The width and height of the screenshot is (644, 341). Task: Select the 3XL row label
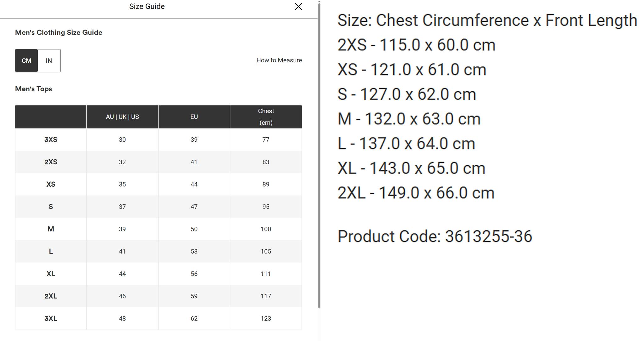pos(51,318)
